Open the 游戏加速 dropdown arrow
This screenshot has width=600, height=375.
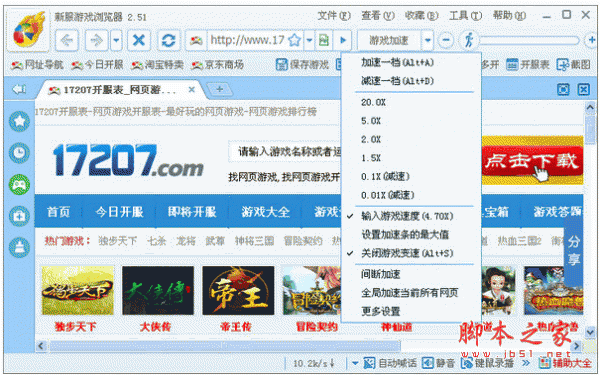pos(428,40)
